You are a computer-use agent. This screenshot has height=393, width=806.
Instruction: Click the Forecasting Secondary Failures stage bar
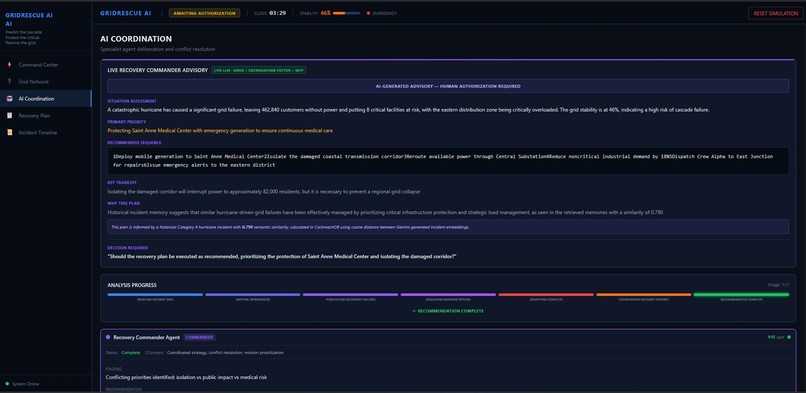(x=351, y=294)
